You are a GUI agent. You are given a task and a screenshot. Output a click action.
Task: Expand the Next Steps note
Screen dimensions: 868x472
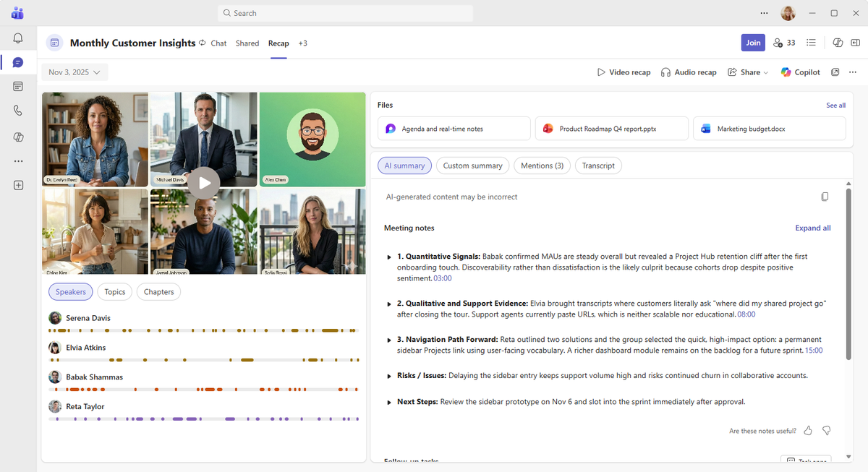click(x=389, y=402)
